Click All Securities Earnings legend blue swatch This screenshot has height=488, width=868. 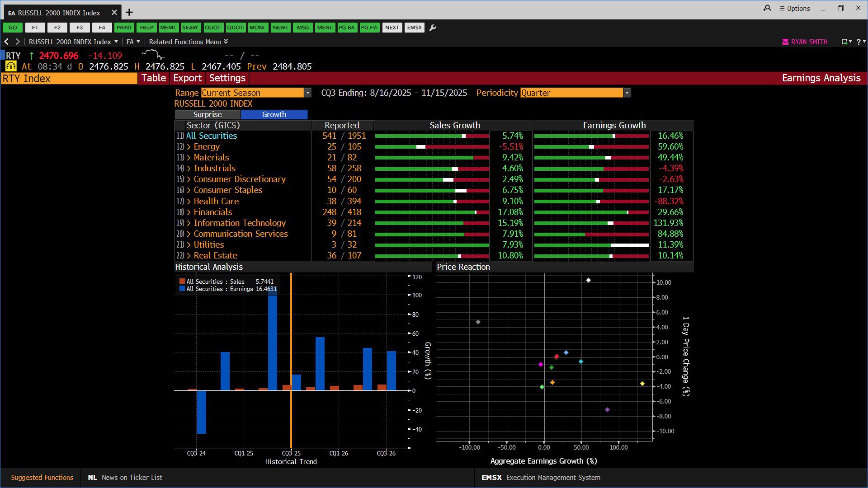click(182, 289)
